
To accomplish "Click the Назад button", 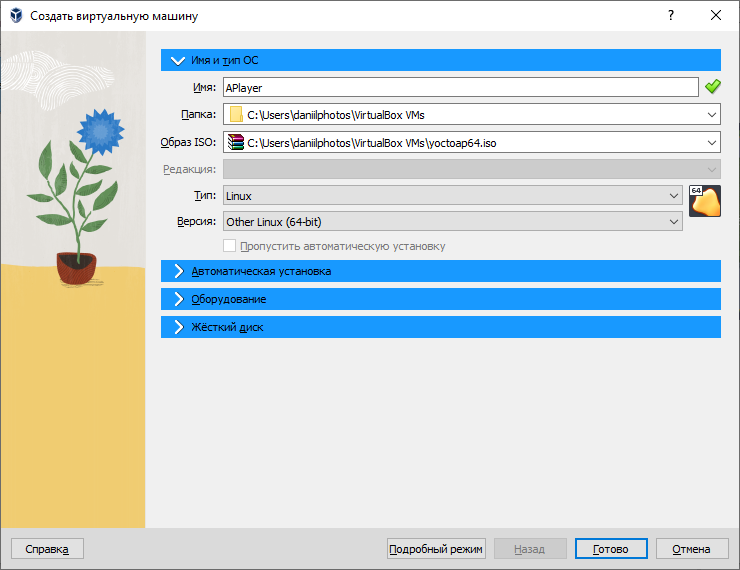I will pyautogui.click(x=530, y=549).
